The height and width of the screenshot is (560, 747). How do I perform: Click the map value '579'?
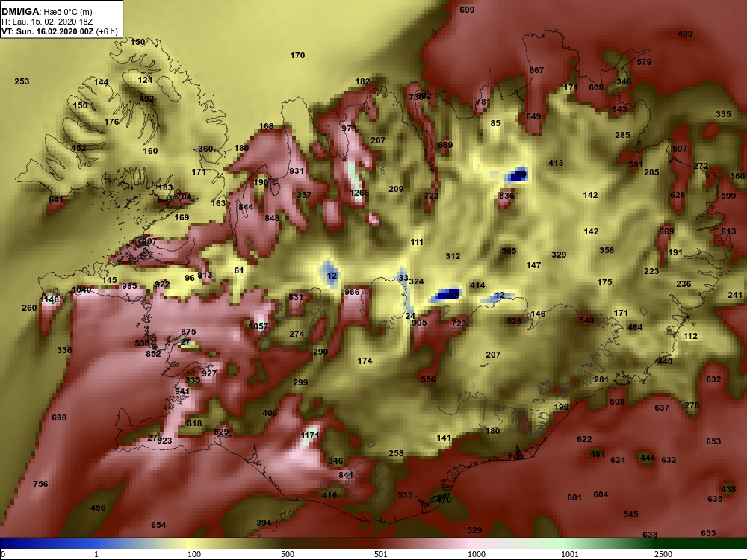(644, 62)
